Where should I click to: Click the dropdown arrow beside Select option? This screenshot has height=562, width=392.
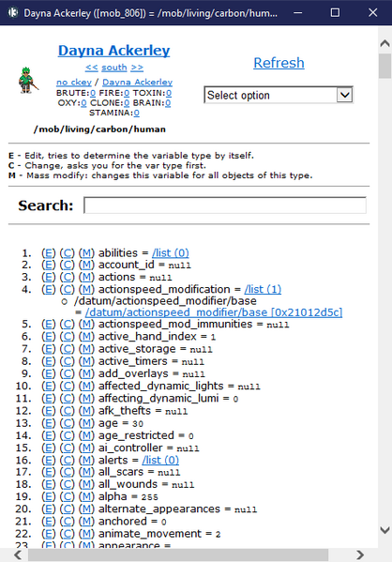(x=344, y=95)
